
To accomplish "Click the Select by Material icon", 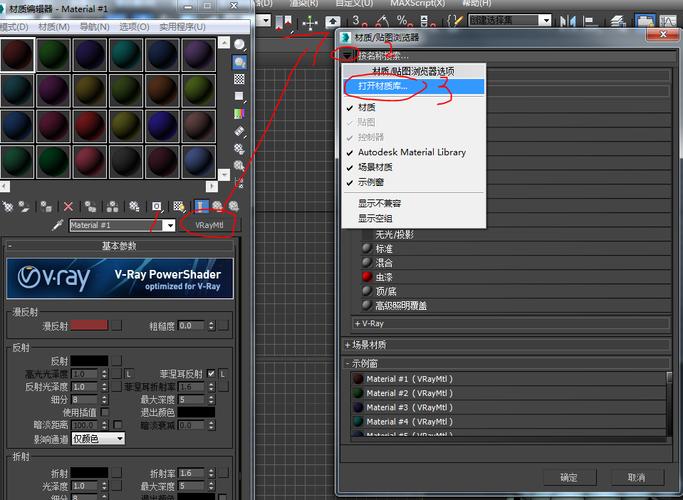I will tap(239, 166).
